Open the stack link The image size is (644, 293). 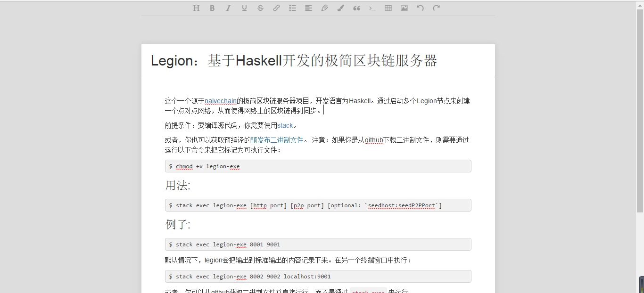285,125
